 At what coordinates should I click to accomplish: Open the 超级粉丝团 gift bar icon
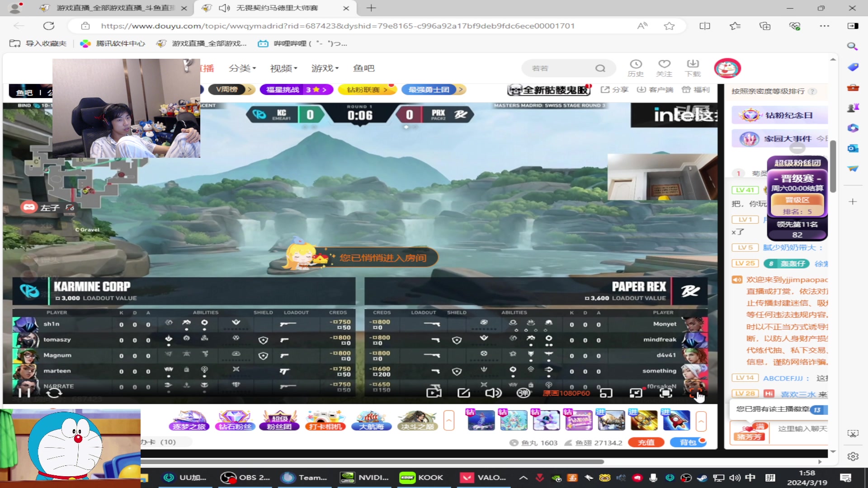tap(279, 420)
